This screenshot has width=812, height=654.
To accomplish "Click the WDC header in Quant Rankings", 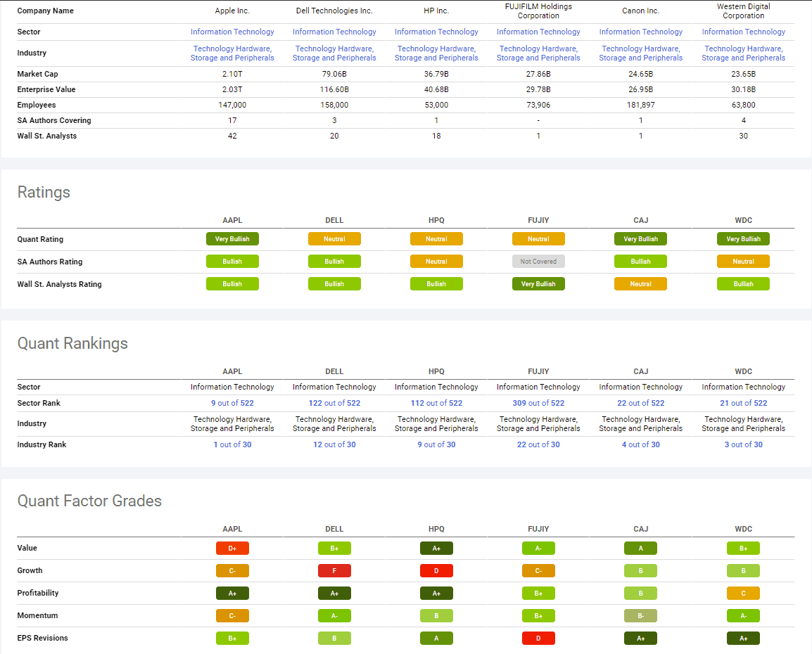I will [743, 371].
